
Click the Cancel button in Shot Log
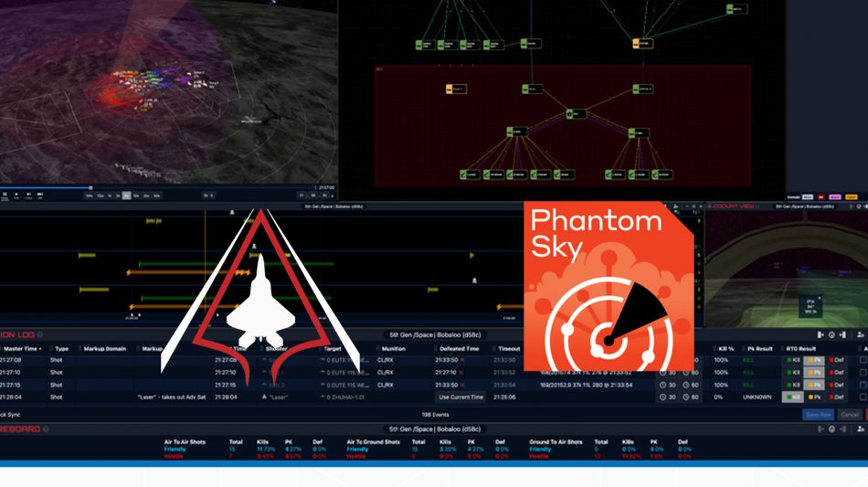coord(849,415)
